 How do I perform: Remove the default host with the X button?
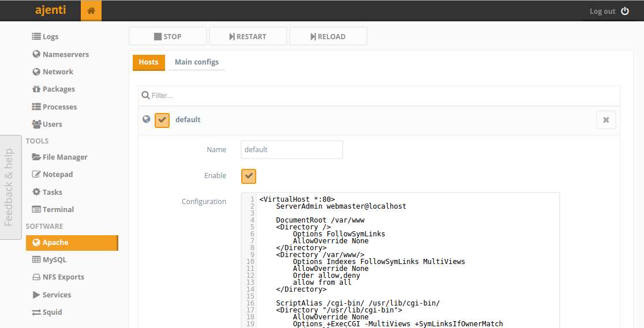pyautogui.click(x=606, y=120)
